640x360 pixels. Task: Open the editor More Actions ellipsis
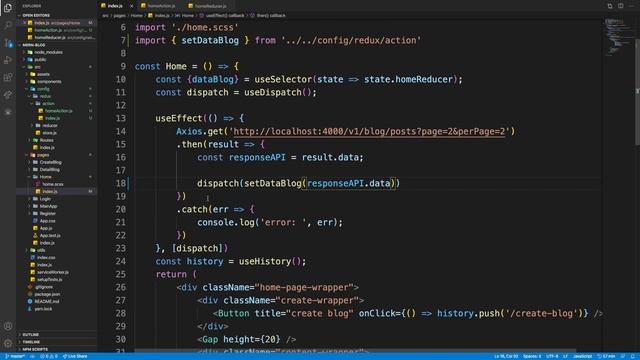click(631, 6)
